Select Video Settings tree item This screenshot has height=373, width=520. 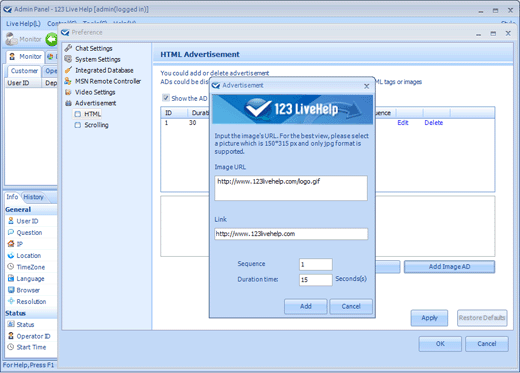95,92
